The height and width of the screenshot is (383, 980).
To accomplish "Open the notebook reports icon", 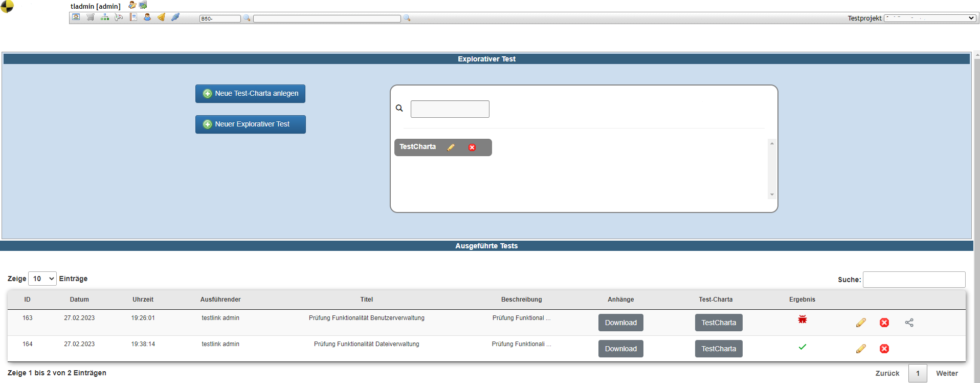I will pyautogui.click(x=133, y=17).
